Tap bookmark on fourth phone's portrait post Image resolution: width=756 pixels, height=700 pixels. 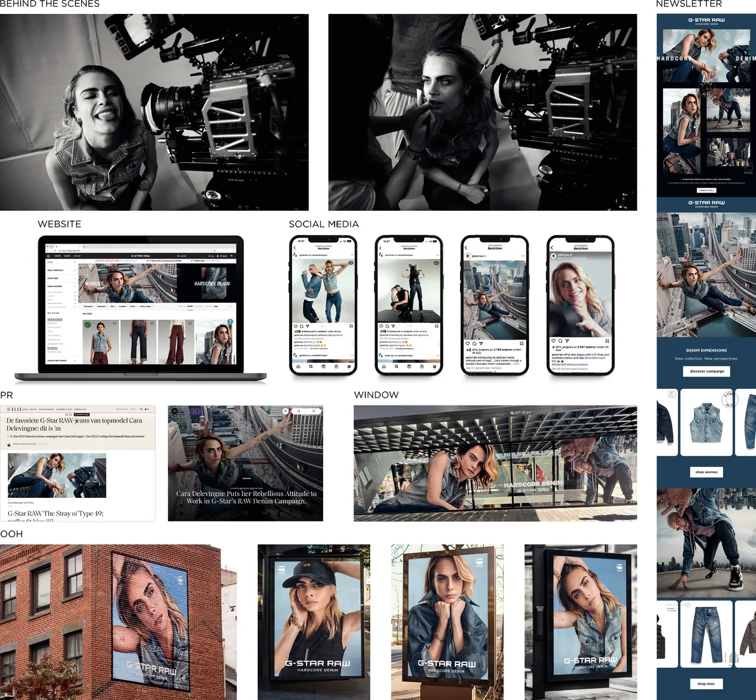coord(608,341)
